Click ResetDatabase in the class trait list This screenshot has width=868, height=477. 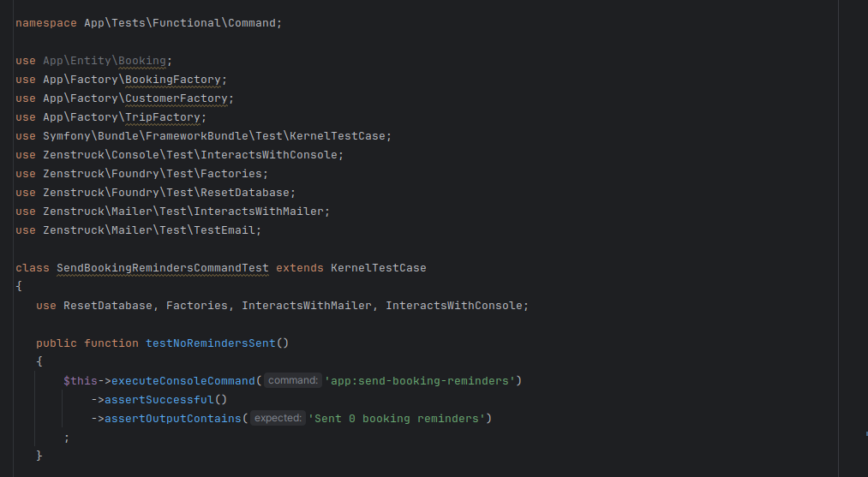click(x=107, y=306)
